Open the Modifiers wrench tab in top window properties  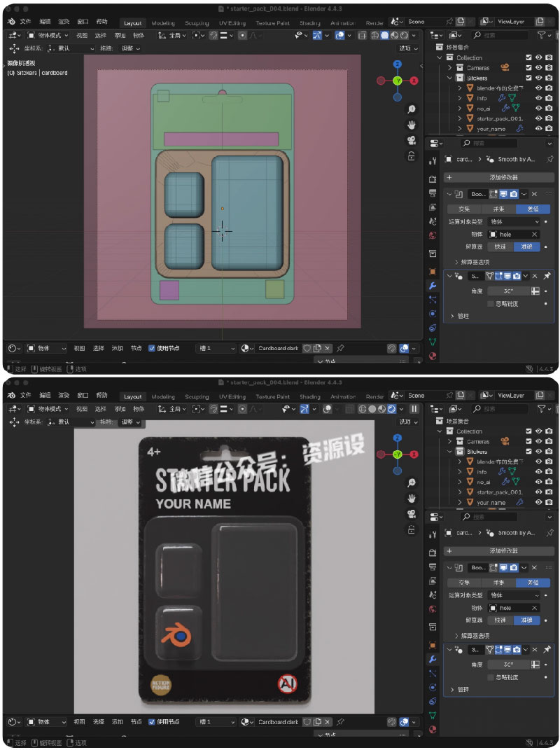[x=433, y=286]
